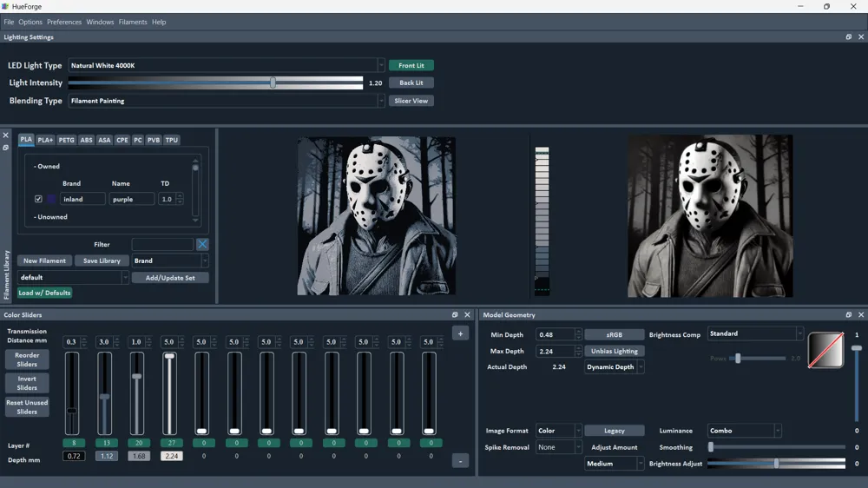Image resolution: width=868 pixels, height=488 pixels.
Task: Select the layer number 13 box
Action: pyautogui.click(x=106, y=443)
